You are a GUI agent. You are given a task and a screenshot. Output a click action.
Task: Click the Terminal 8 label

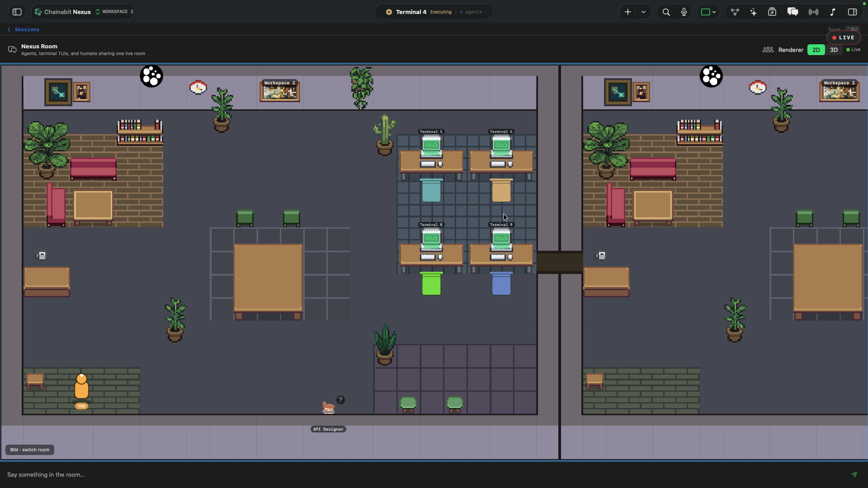pyautogui.click(x=431, y=225)
